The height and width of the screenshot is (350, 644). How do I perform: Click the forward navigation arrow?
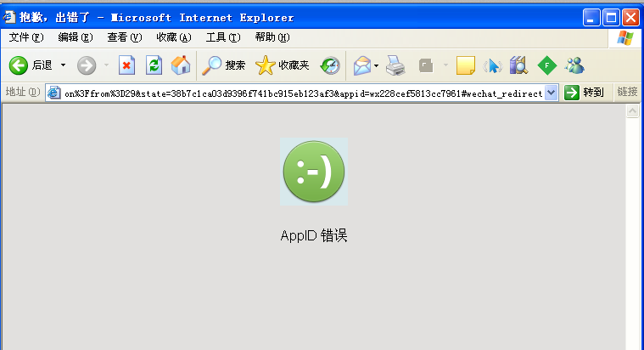click(x=87, y=65)
